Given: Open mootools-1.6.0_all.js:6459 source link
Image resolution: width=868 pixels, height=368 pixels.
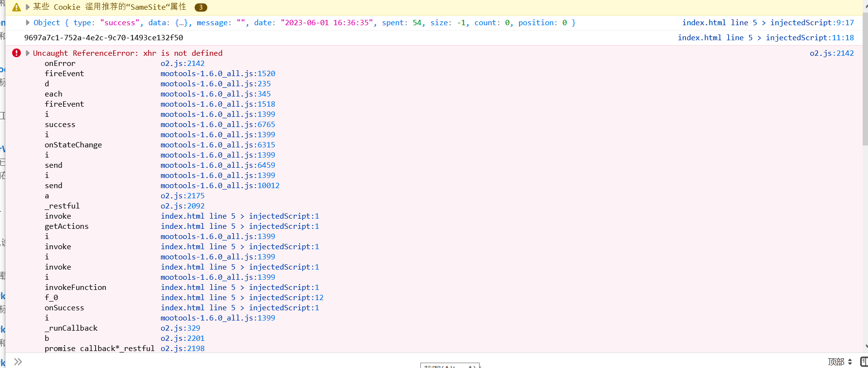Looking at the screenshot, I should point(218,165).
